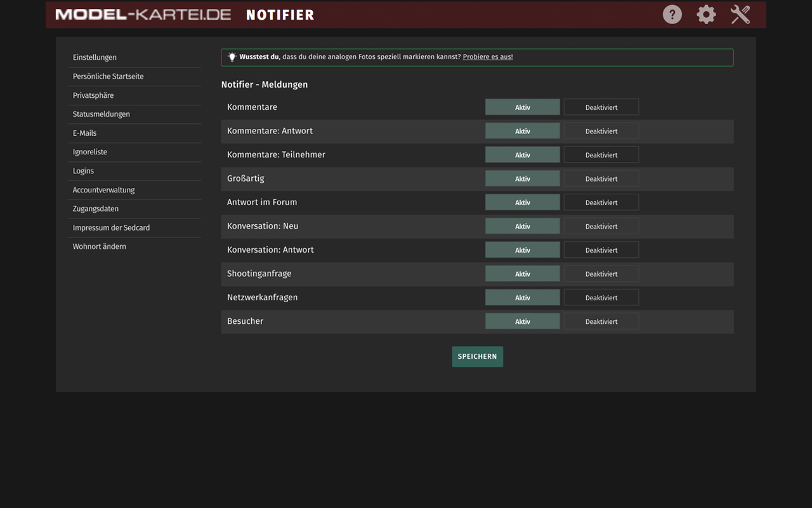Open Logins in the sidebar

coord(134,171)
